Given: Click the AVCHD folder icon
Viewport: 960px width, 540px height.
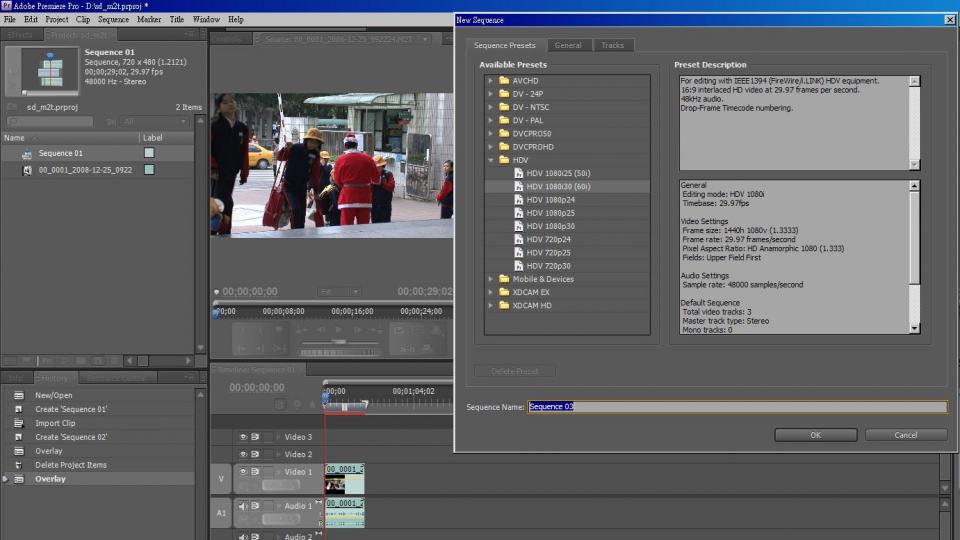Looking at the screenshot, I should [504, 80].
